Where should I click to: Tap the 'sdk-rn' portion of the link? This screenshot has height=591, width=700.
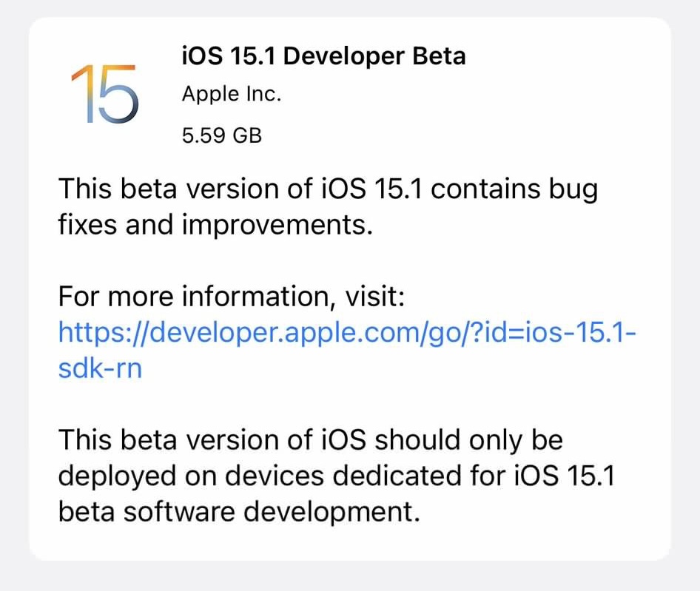click(101, 368)
